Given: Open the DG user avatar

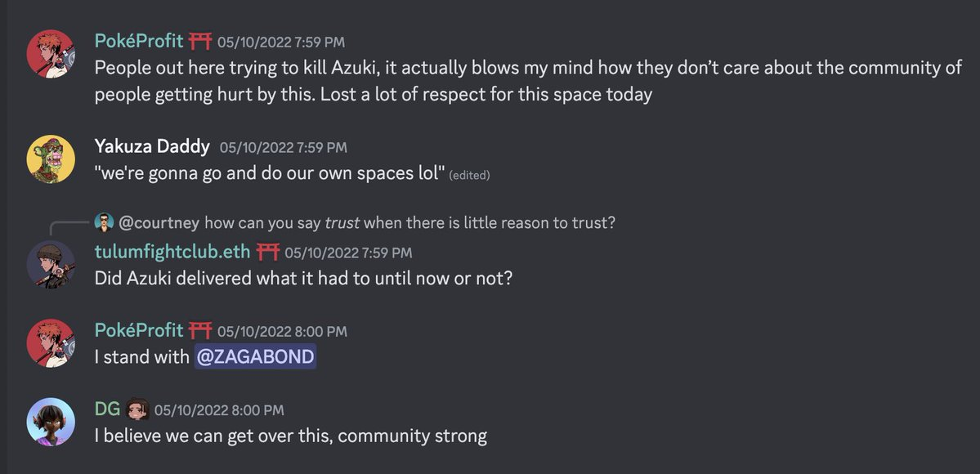Looking at the screenshot, I should pos(51,422).
